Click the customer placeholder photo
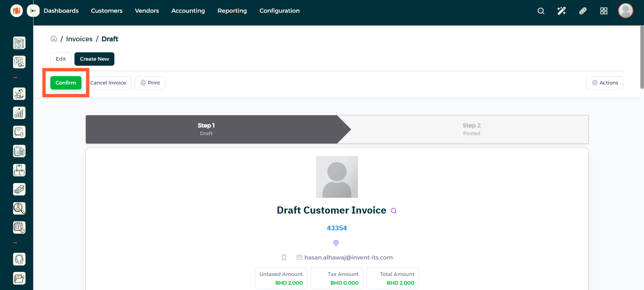Image resolution: width=644 pixels, height=290 pixels. point(337,177)
